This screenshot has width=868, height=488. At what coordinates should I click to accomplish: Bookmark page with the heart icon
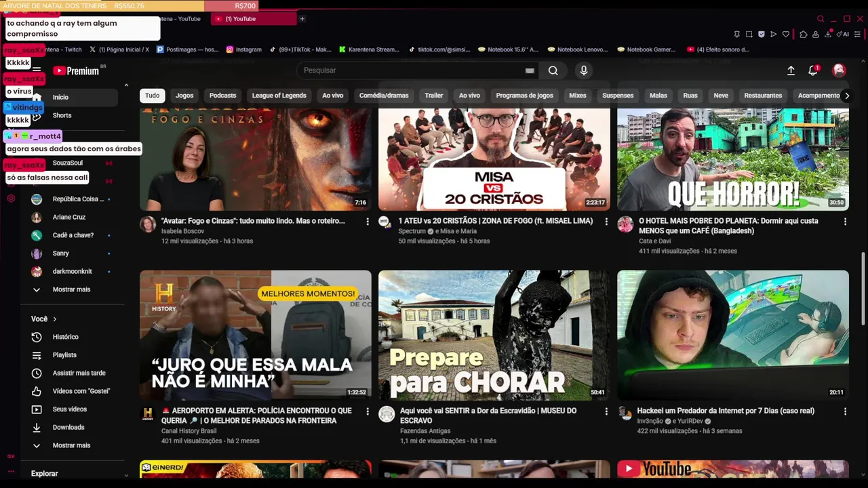pos(786,35)
